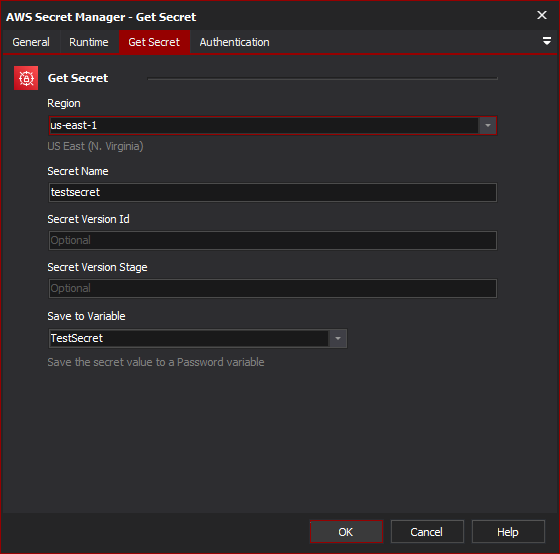Screen dimensions: 560x554
Task: Open Help for this action
Action: click(508, 532)
